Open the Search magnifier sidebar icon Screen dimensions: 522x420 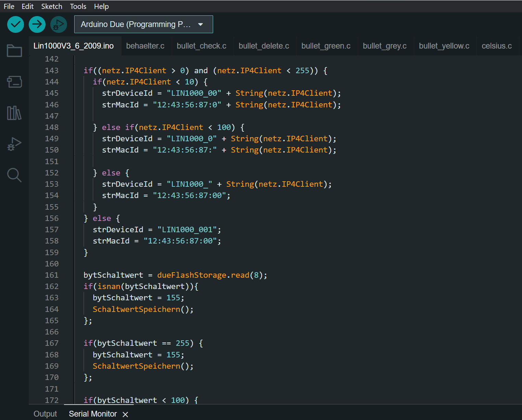[x=14, y=175]
